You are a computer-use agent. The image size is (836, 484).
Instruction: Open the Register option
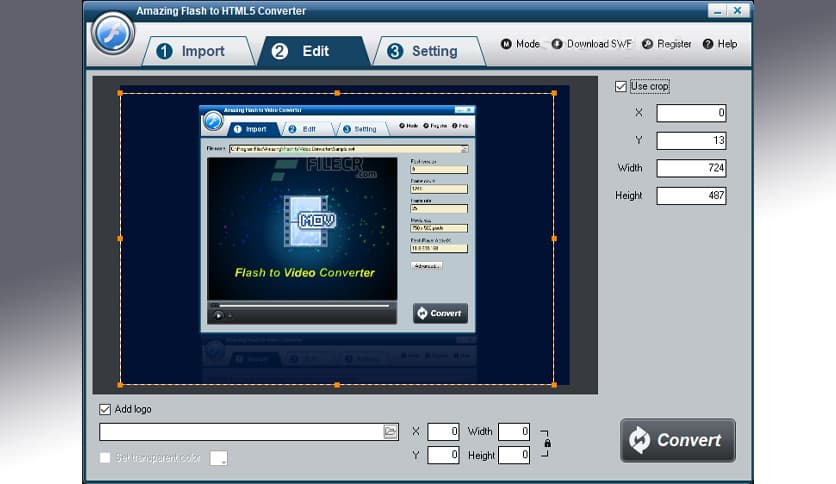666,44
